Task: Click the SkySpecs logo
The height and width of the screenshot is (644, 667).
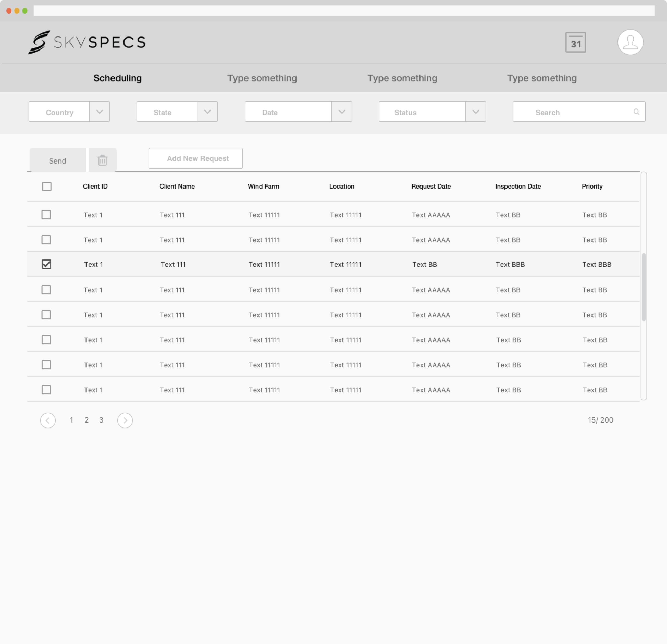Action: point(87,42)
